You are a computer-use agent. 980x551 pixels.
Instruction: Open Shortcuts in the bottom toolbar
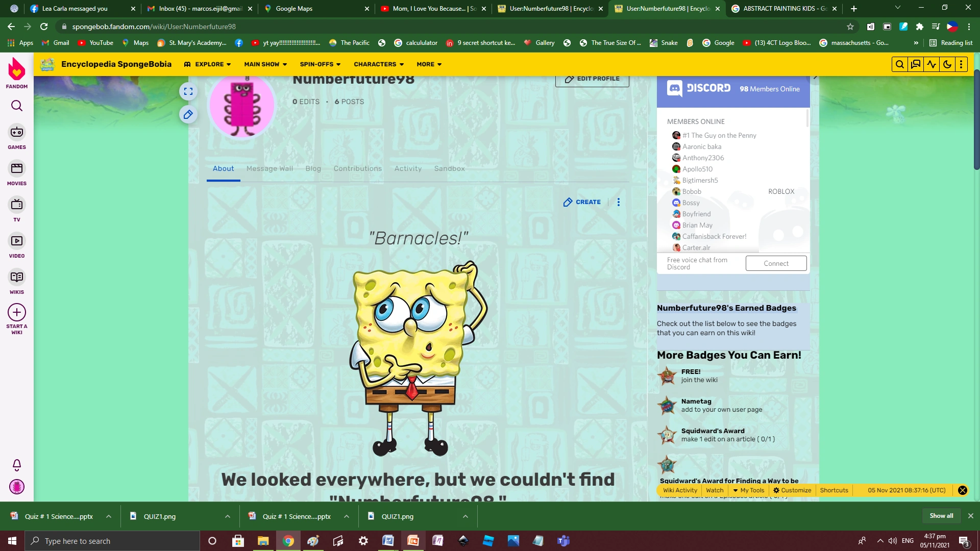(x=834, y=490)
